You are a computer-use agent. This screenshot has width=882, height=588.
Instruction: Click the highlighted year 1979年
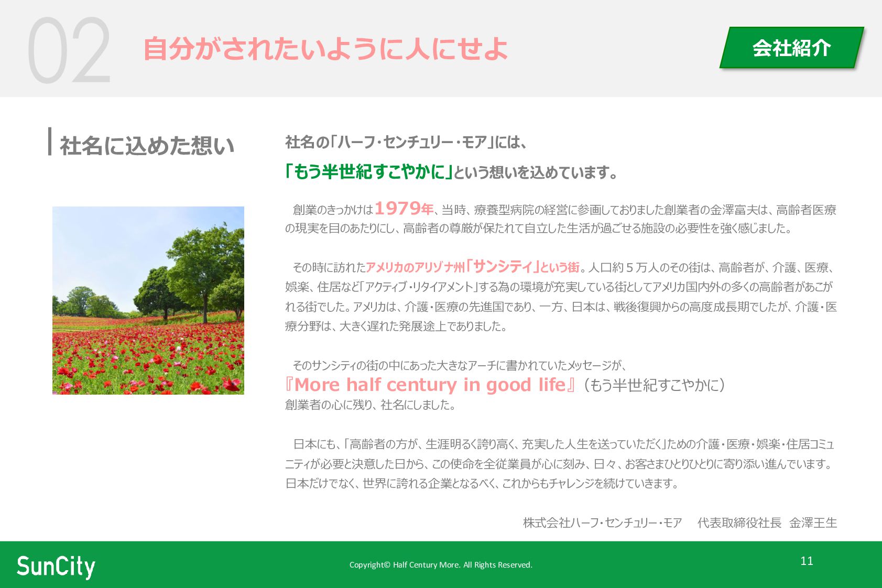(x=404, y=209)
